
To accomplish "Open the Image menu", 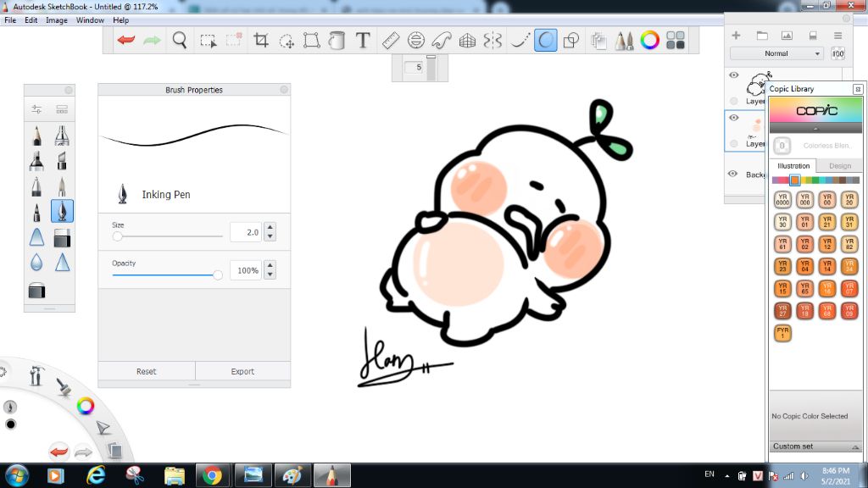I will tap(57, 20).
